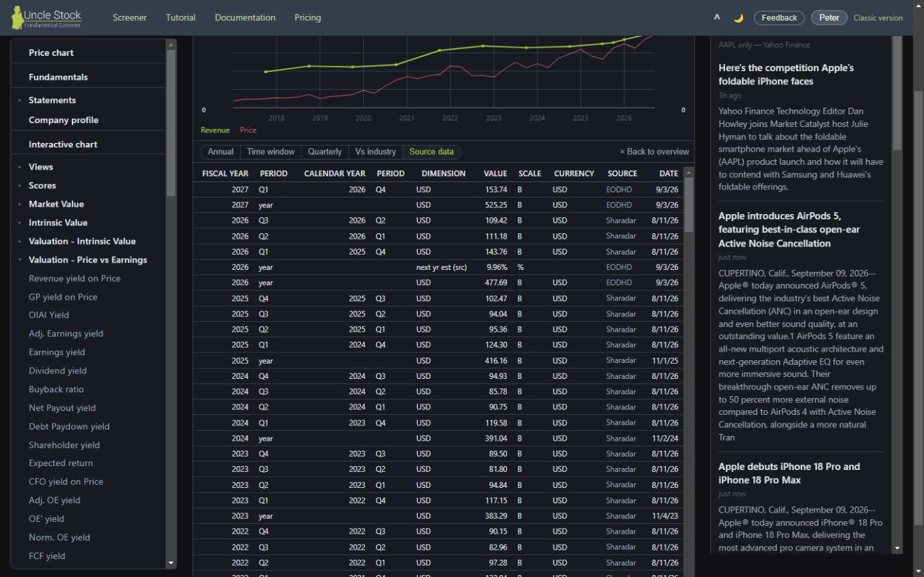
Task: Toggle dark mode moon icon
Action: 738,18
